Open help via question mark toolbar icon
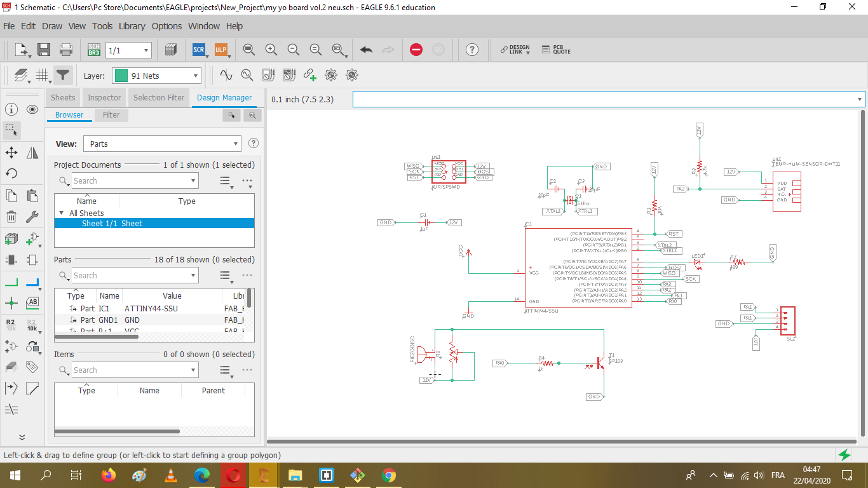 click(471, 50)
